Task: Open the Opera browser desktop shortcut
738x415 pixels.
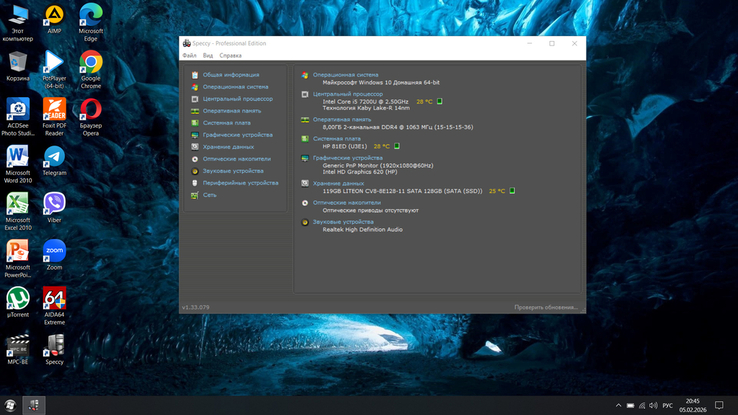Action: [x=91, y=117]
